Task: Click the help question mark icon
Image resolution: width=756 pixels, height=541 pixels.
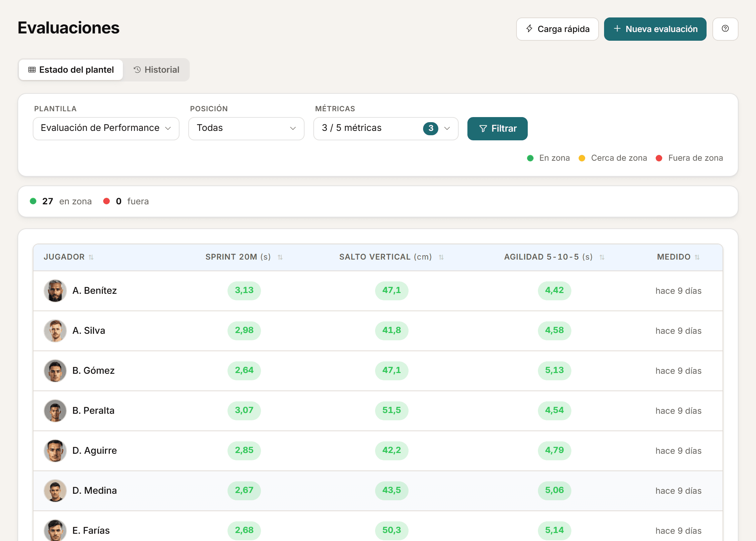Action: click(725, 29)
